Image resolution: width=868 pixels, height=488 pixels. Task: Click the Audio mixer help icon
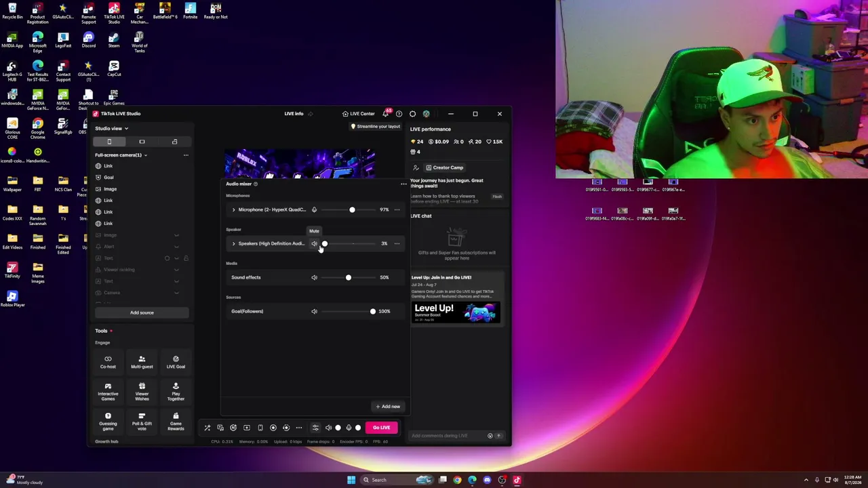coord(256,184)
